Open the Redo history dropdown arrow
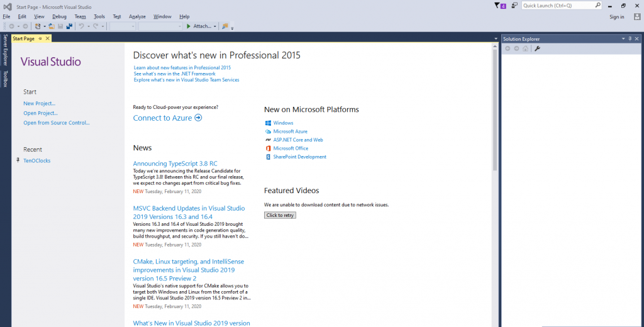The image size is (644, 327). coord(103,26)
